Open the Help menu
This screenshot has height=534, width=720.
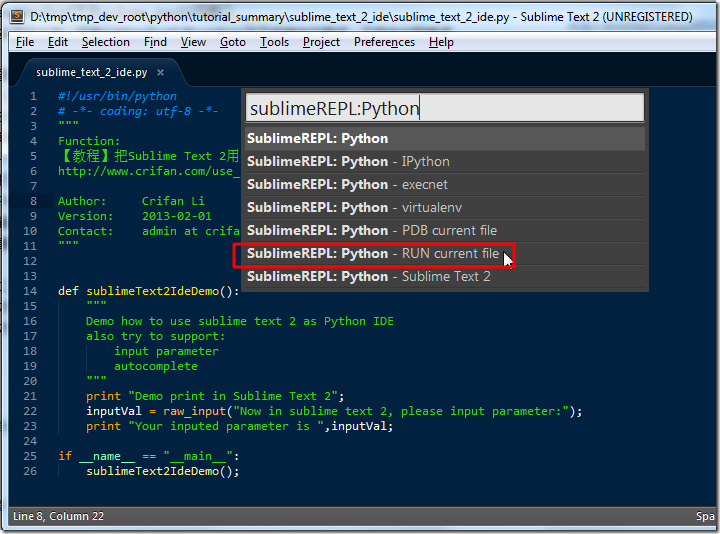tap(441, 42)
